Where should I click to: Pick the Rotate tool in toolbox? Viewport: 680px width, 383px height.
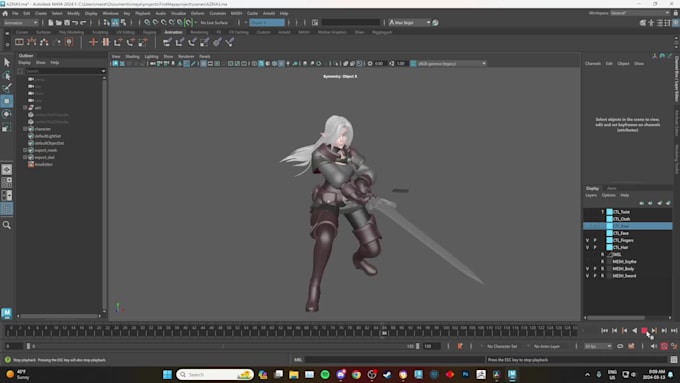pyautogui.click(x=7, y=114)
